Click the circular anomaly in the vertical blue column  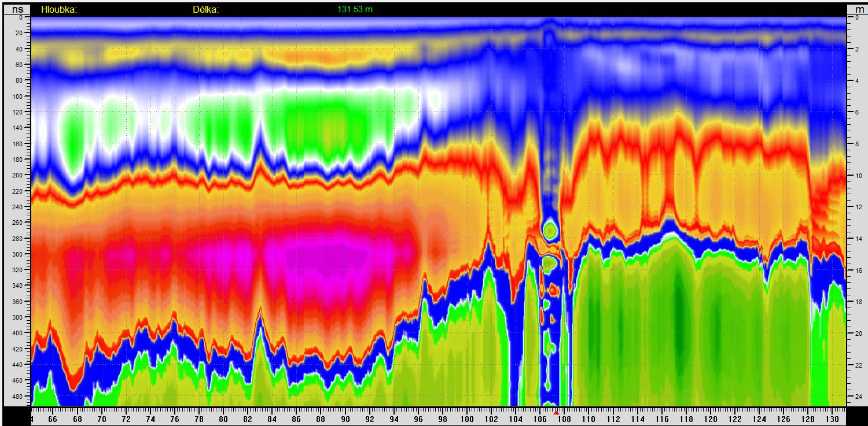[x=550, y=231]
